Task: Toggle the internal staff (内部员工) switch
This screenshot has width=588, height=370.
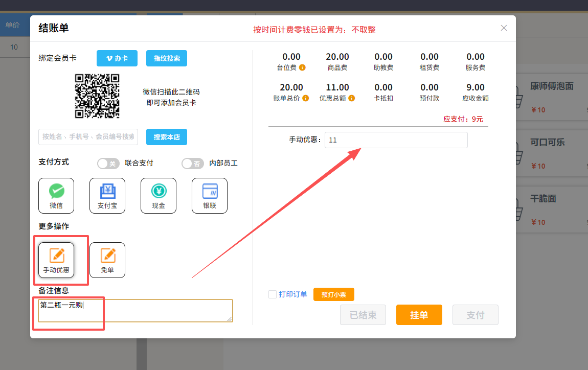Action: 193,164
